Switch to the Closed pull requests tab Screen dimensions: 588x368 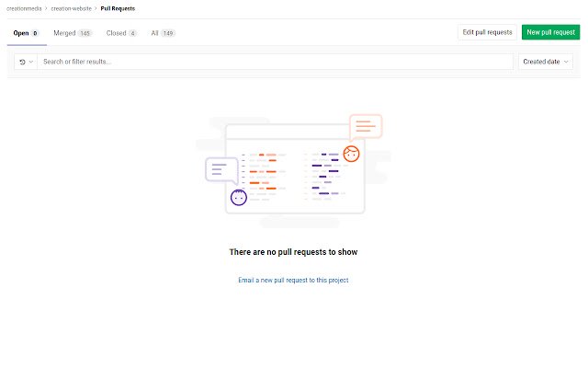121,33
